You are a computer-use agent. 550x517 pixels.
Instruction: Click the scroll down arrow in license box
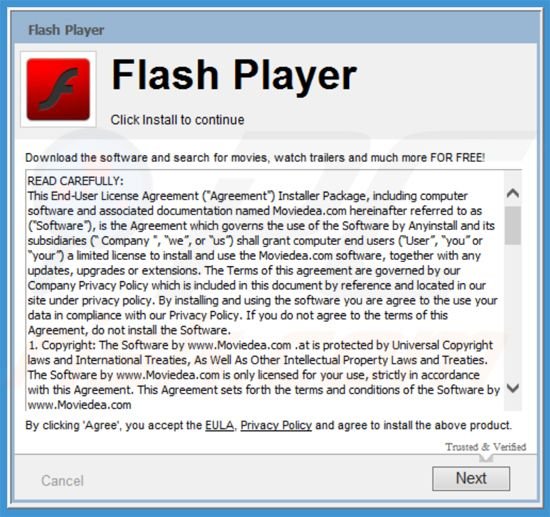click(513, 388)
